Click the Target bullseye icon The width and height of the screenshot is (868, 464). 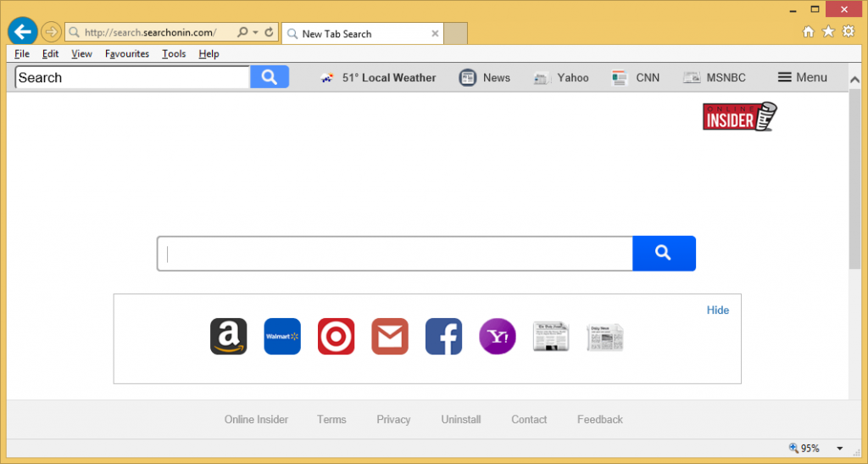point(336,337)
